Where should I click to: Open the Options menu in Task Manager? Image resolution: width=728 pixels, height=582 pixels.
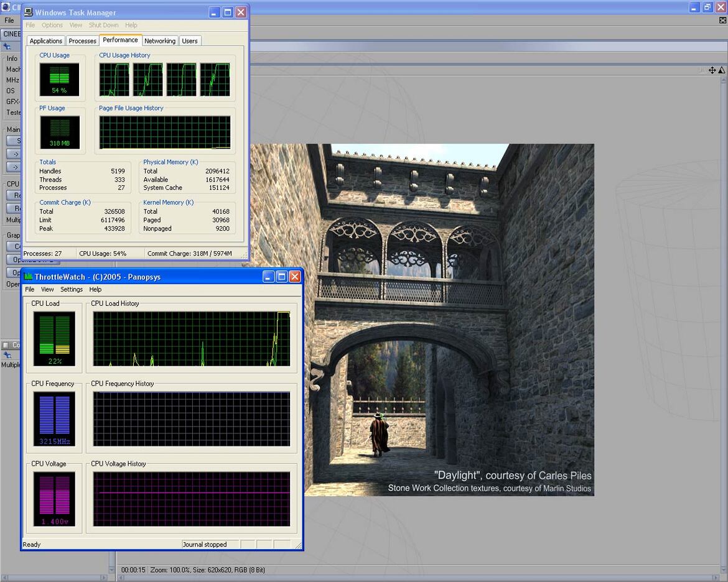coord(52,25)
